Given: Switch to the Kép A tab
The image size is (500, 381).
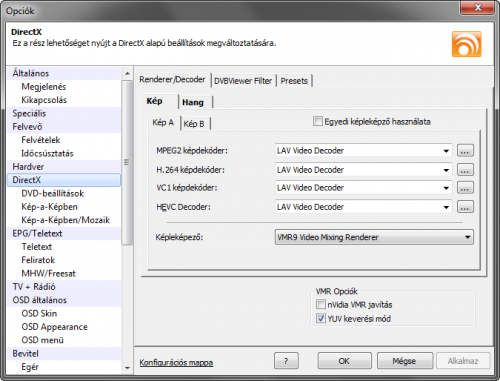Looking at the screenshot, I should [x=163, y=123].
